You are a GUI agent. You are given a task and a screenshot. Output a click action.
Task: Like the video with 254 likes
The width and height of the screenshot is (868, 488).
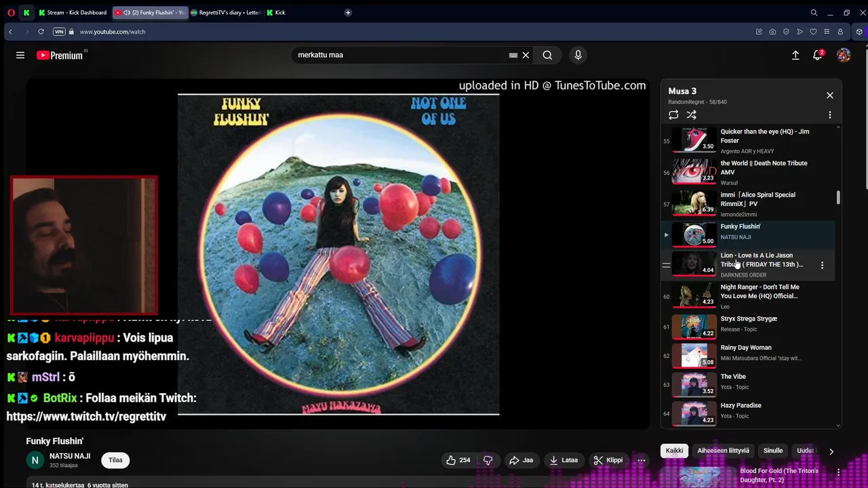tap(458, 460)
